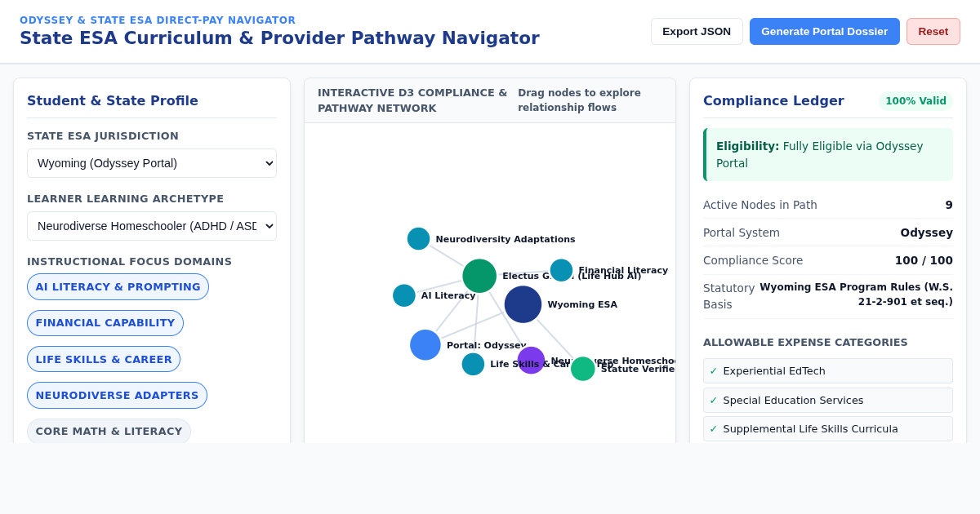Reset the navigator
The height and width of the screenshot is (514, 980).
click(933, 32)
